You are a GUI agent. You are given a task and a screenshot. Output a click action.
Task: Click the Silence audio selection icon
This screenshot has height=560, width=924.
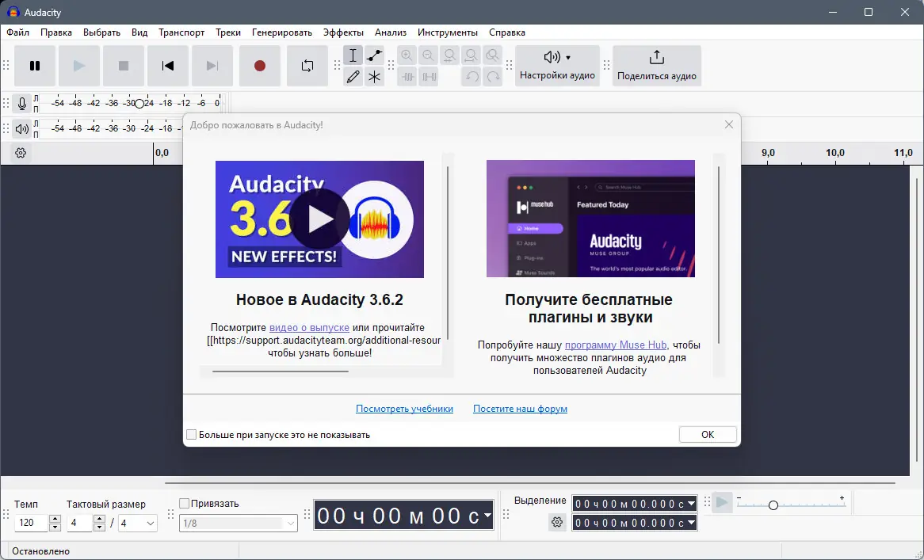pos(429,77)
